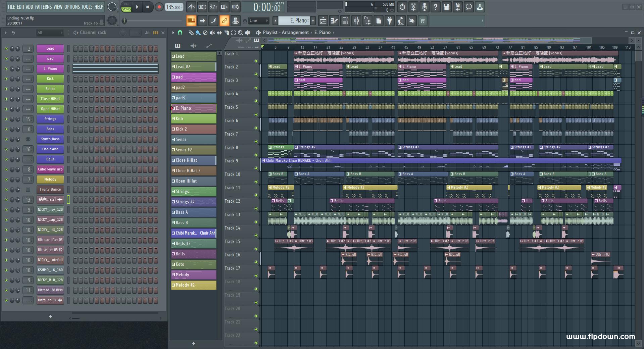
Task: Select the playlist paint brush tool
Action: click(198, 33)
